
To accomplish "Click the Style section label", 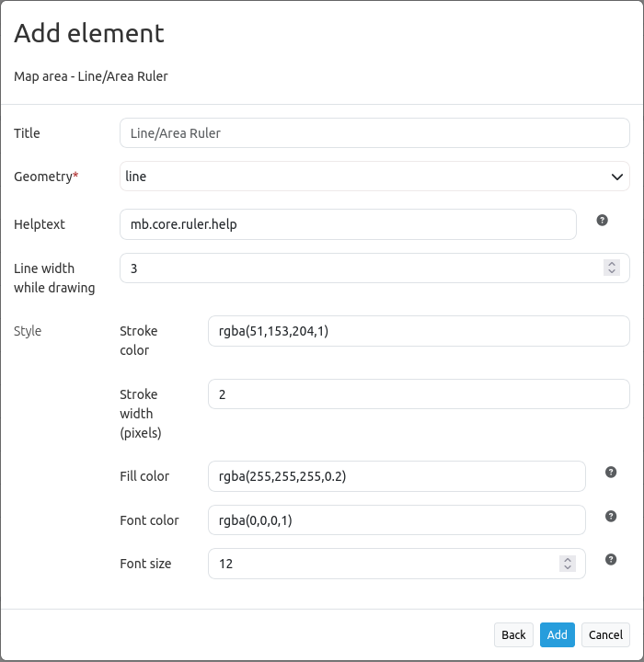I will pos(28,331).
